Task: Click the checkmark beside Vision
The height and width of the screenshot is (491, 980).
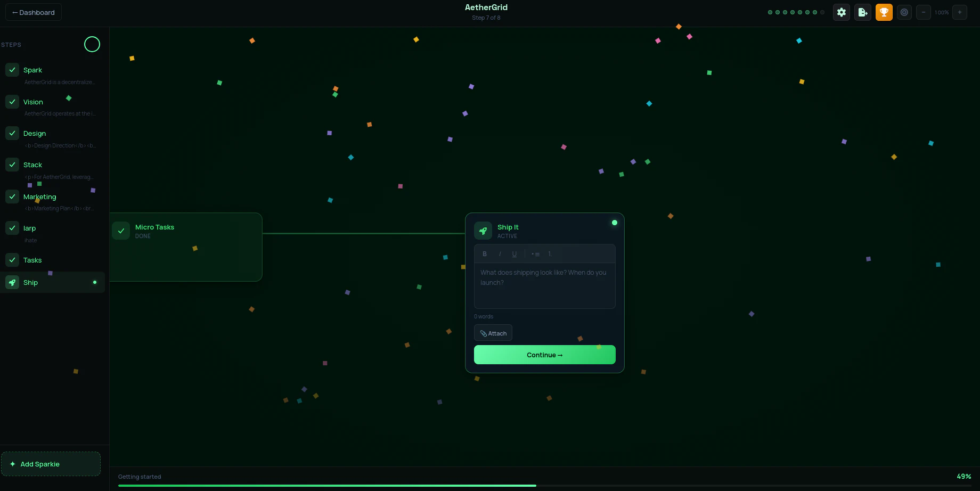Action: pyautogui.click(x=12, y=101)
